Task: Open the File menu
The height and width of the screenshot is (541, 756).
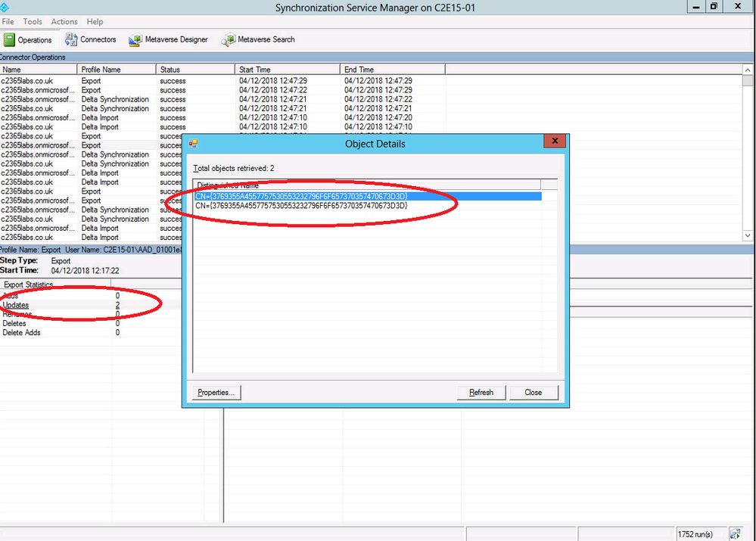Action: [x=8, y=22]
